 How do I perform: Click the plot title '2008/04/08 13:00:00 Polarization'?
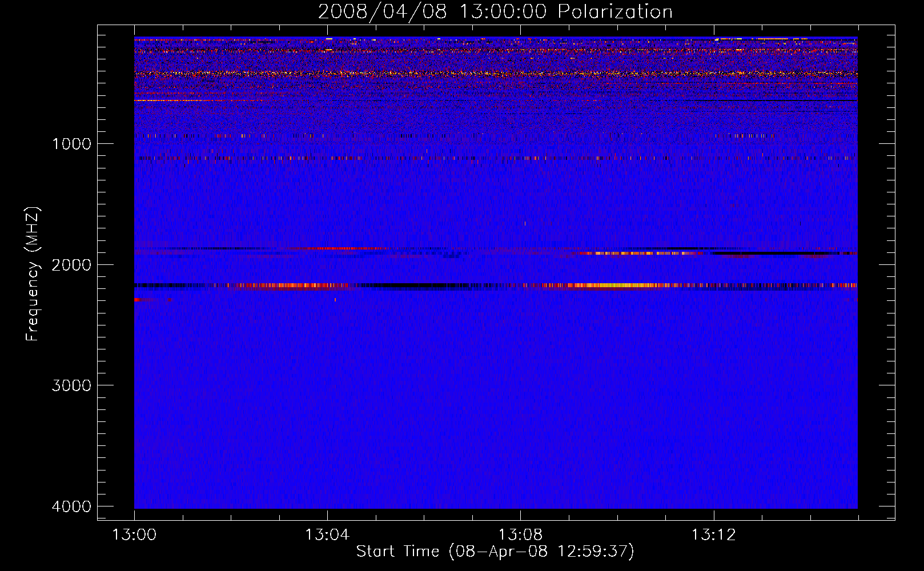click(x=495, y=11)
